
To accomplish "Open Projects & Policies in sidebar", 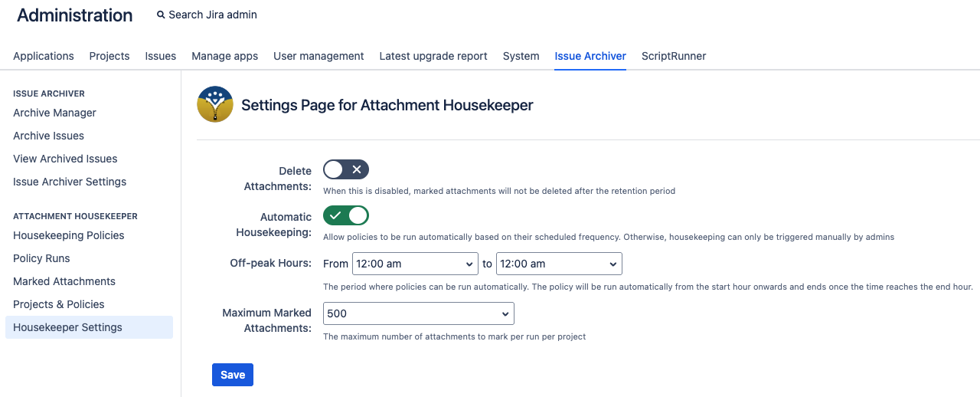I will [58, 304].
